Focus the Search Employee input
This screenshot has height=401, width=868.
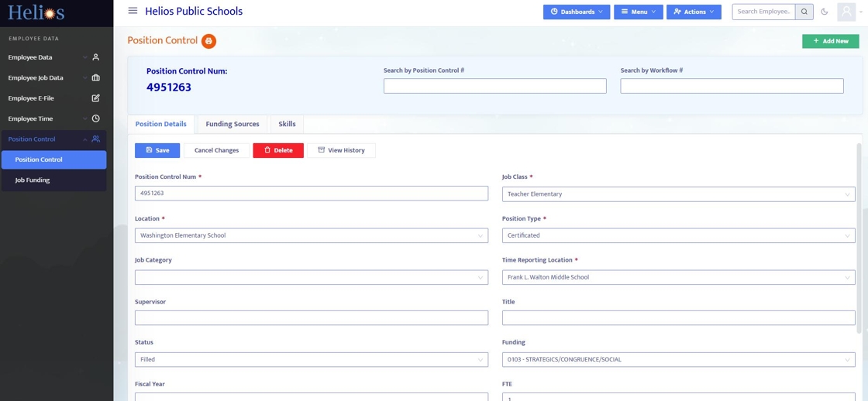pyautogui.click(x=764, y=12)
